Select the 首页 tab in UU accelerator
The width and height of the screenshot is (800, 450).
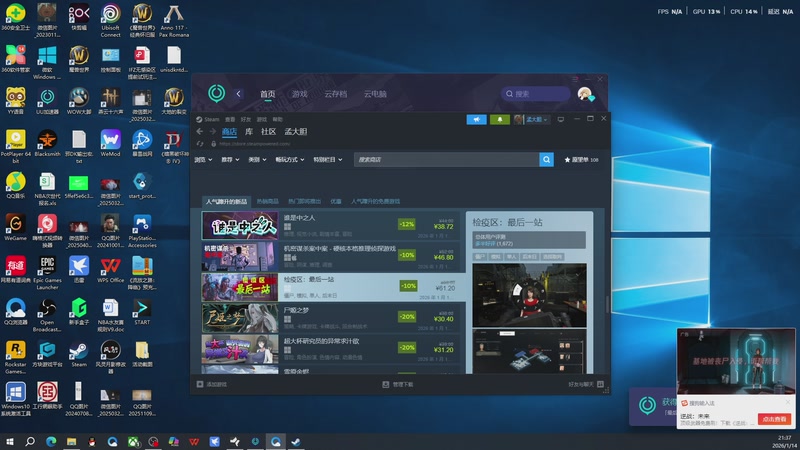click(267, 94)
